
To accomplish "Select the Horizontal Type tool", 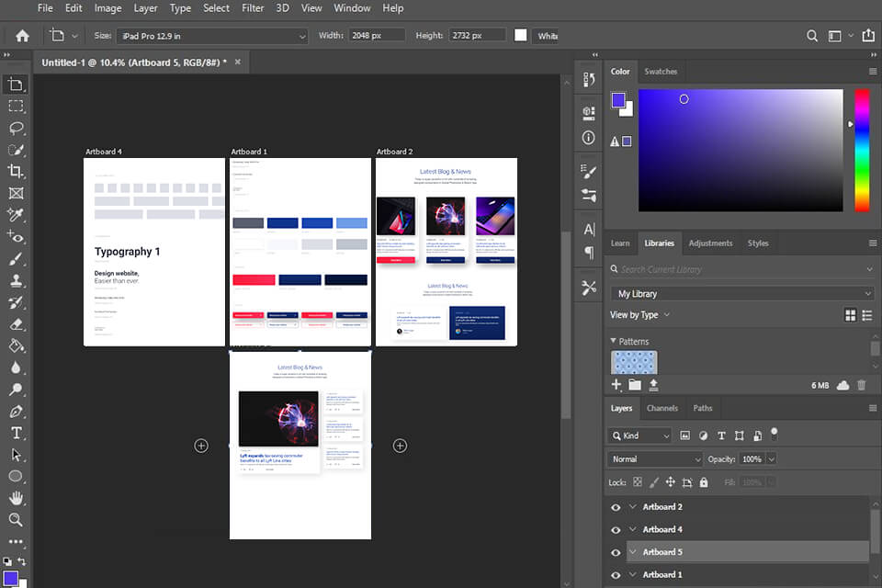I will coord(17,432).
